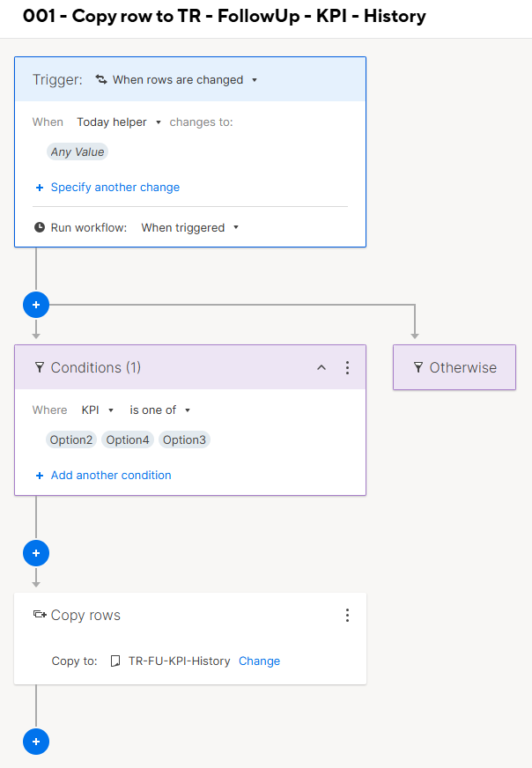The width and height of the screenshot is (532, 768).
Task: Open the Conditions block three-dot menu
Action: tap(347, 367)
